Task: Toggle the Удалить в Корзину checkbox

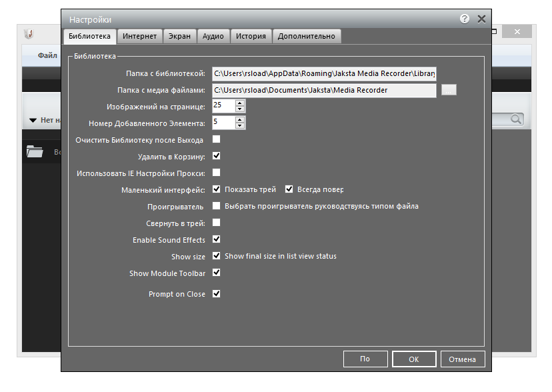Action: [x=217, y=156]
